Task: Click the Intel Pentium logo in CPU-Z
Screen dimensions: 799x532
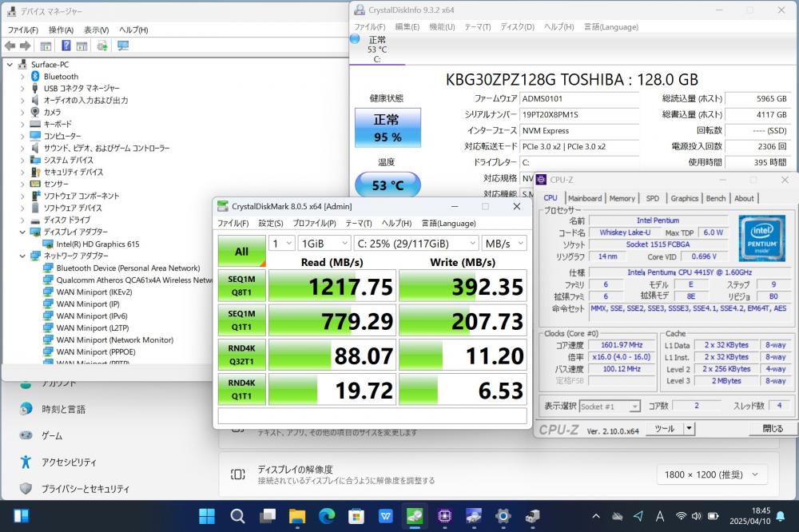Action: click(x=761, y=239)
